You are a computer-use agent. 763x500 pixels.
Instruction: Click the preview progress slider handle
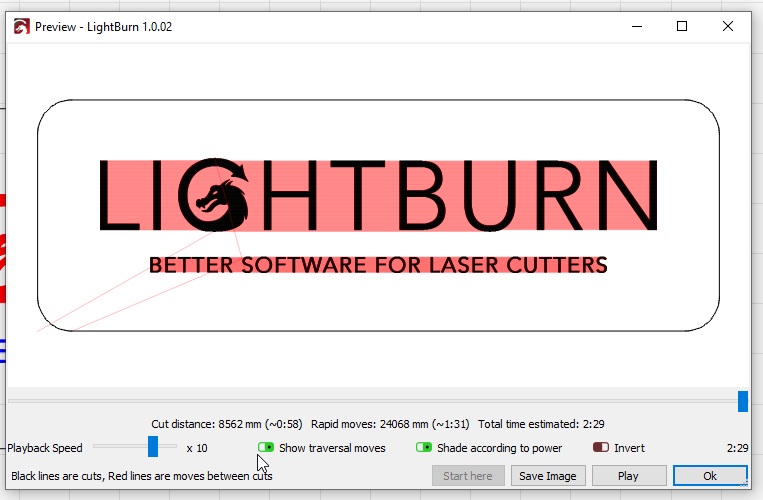[x=743, y=401]
